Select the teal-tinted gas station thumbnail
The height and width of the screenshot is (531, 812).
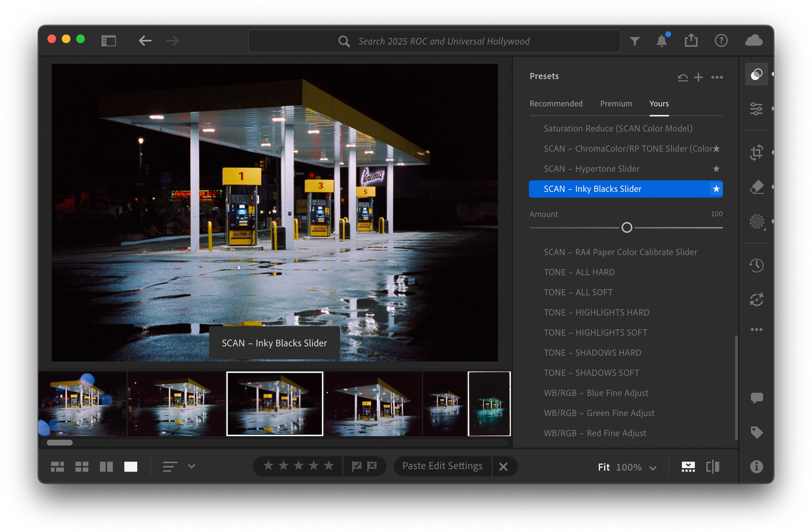click(489, 404)
